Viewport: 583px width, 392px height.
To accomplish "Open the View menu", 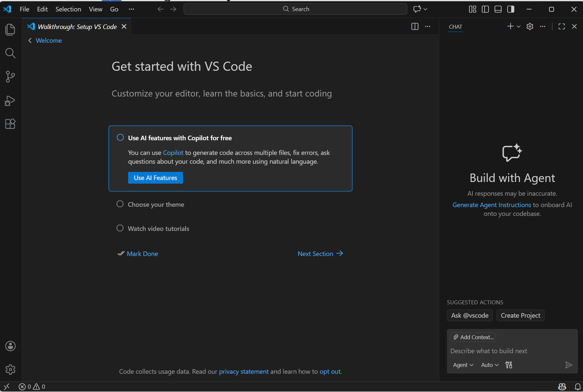I will (x=96, y=9).
